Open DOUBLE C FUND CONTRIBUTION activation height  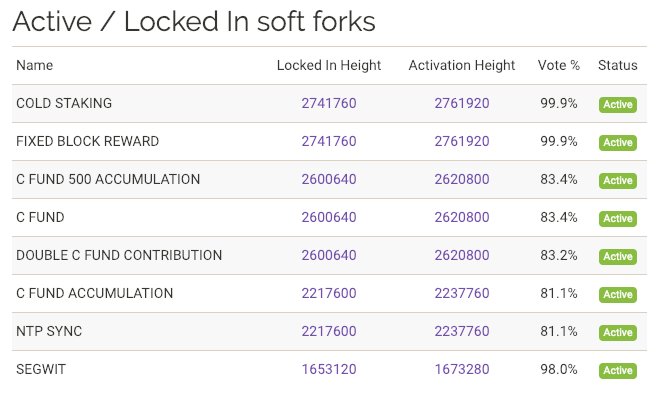[x=462, y=255]
